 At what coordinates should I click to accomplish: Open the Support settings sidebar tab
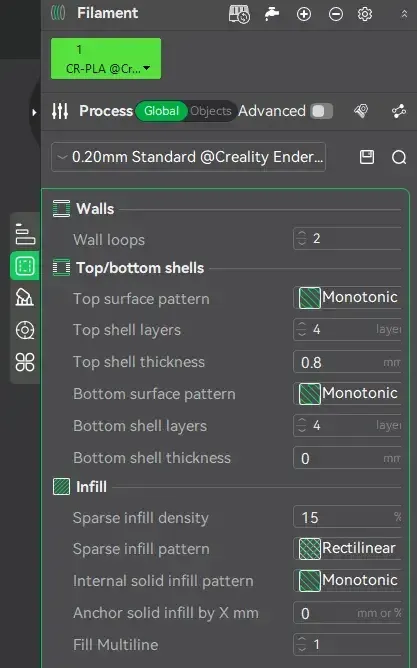click(25, 298)
